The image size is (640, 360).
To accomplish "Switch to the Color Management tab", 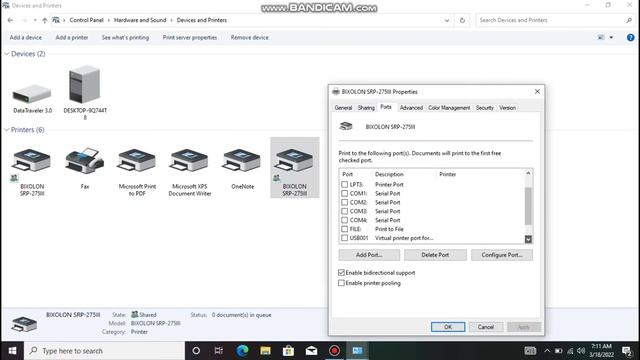I will tap(449, 108).
